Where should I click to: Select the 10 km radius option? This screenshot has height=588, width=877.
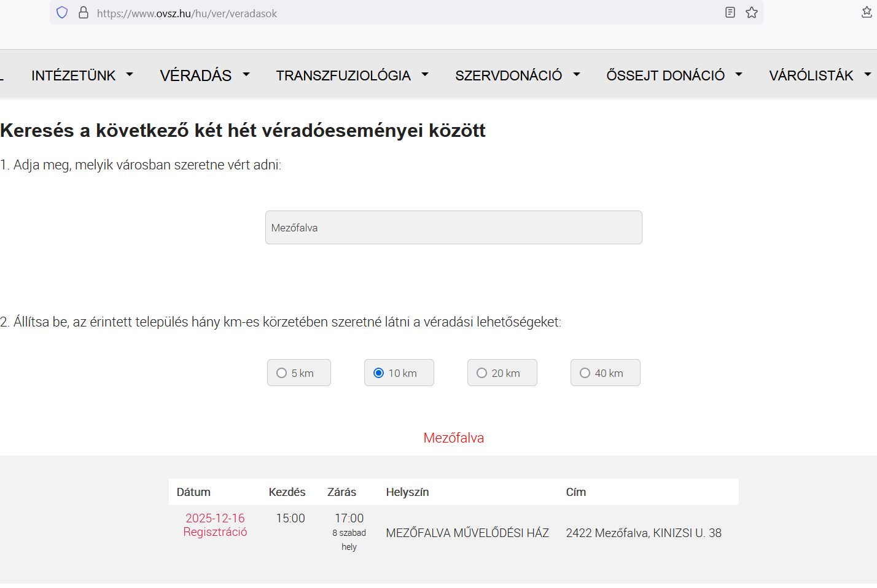click(379, 373)
